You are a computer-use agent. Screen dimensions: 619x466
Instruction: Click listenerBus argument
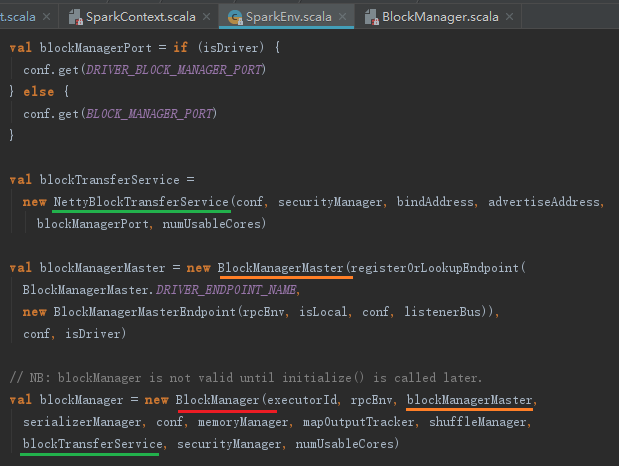coord(442,312)
